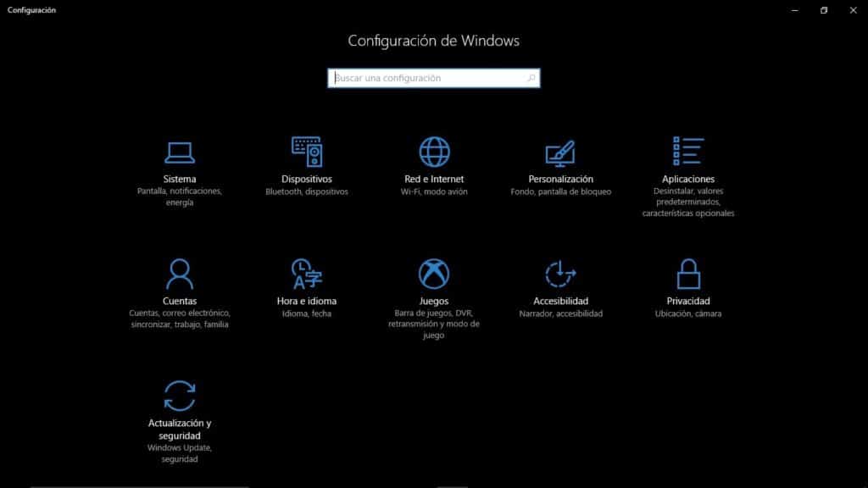Viewport: 868px width, 488px height.
Task: Open the Sistema laptop icon
Action: [180, 152]
